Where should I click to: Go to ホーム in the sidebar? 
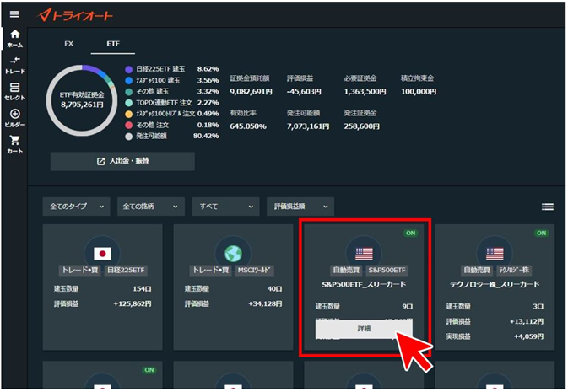click(x=15, y=39)
